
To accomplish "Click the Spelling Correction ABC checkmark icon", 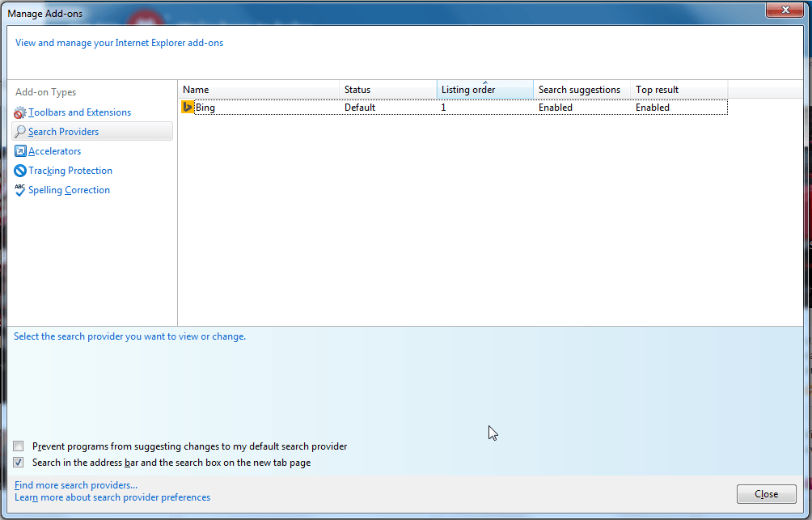I will click(19, 190).
